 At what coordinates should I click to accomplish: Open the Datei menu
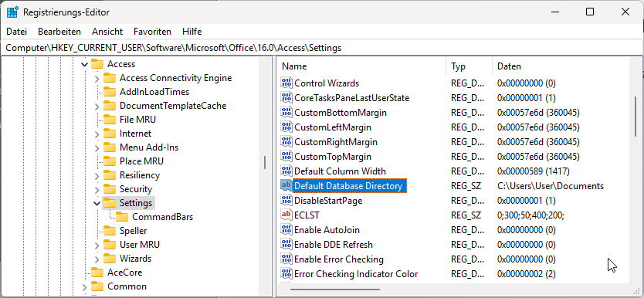coord(17,32)
